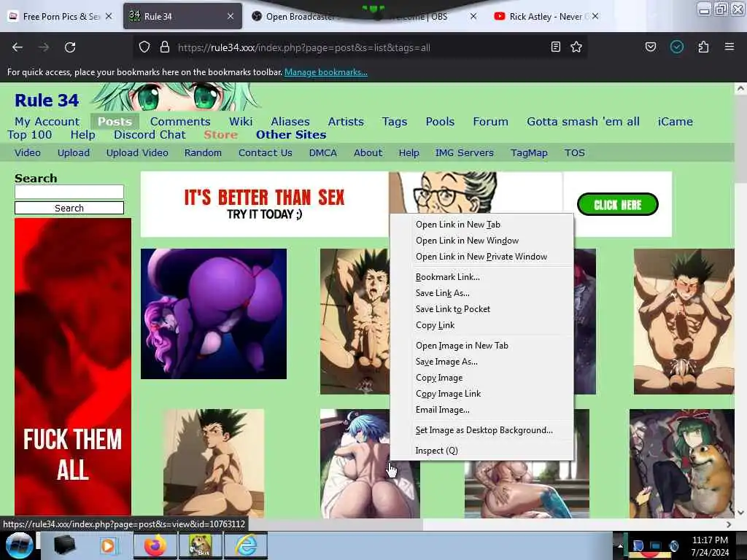This screenshot has height=560, width=747.
Task: Choose Open Link in New Window
Action: [481, 241]
